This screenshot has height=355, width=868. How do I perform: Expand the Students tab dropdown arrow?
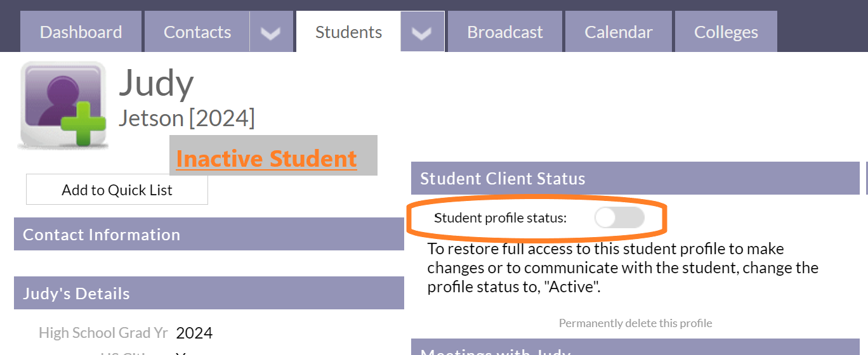(423, 32)
